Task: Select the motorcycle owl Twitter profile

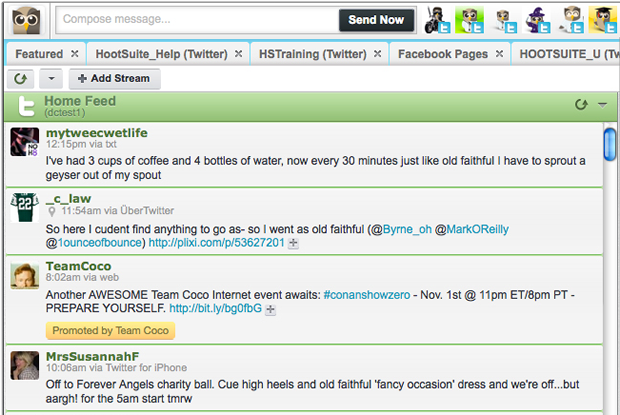Action: pos(437,20)
